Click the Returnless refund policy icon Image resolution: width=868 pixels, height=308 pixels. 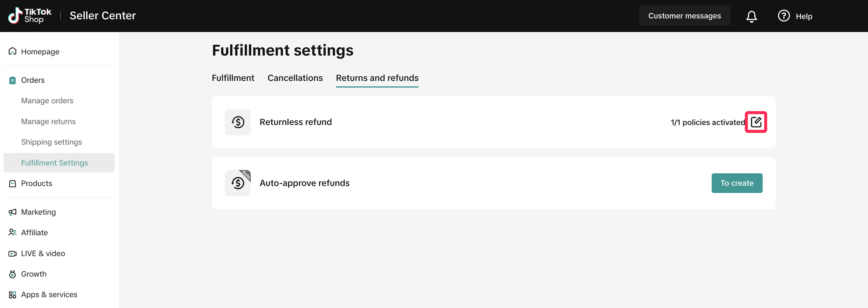point(238,122)
